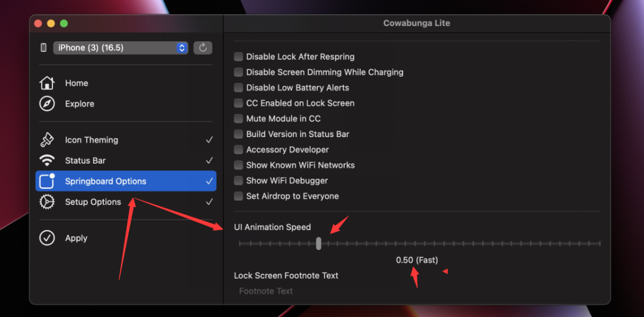This screenshot has height=317, width=644.
Task: Click the green zoom window button
Action: [x=64, y=23]
